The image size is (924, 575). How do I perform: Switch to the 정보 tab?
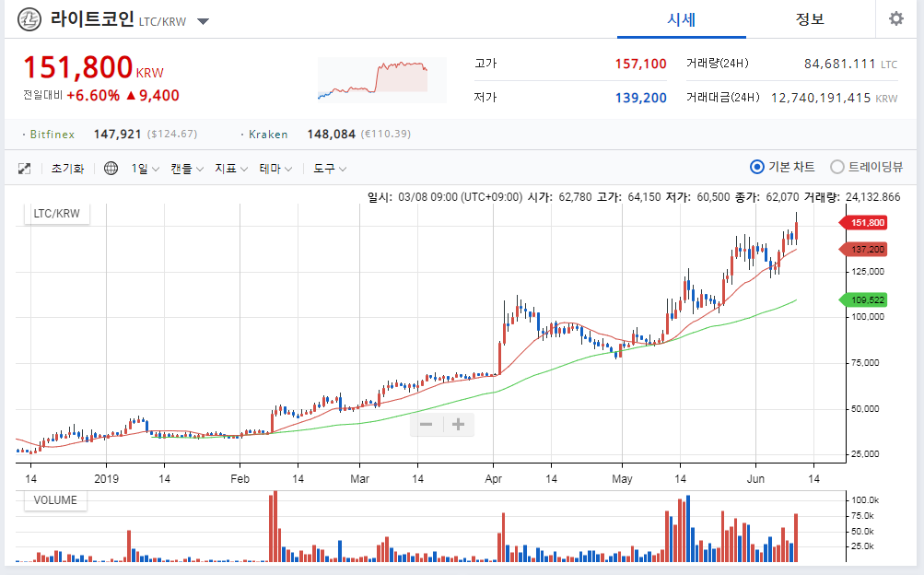click(810, 19)
